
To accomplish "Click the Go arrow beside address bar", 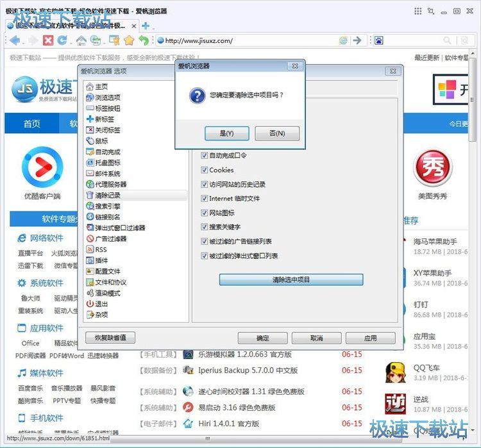I will click(357, 40).
